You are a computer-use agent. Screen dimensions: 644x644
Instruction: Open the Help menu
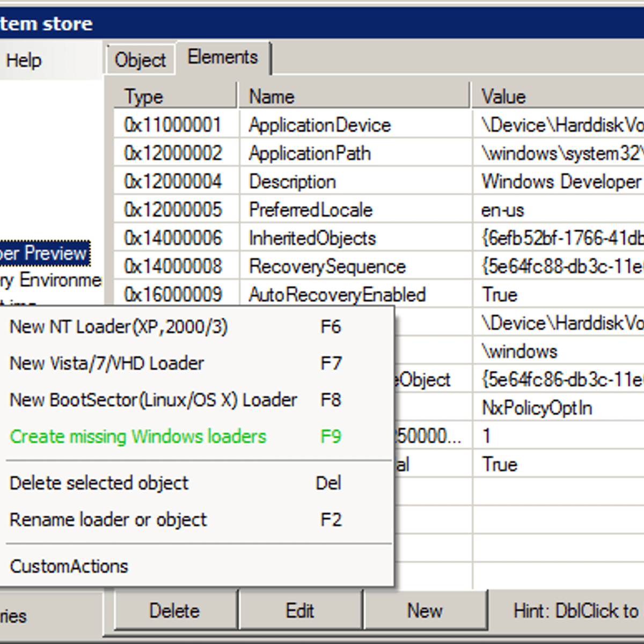point(24,61)
